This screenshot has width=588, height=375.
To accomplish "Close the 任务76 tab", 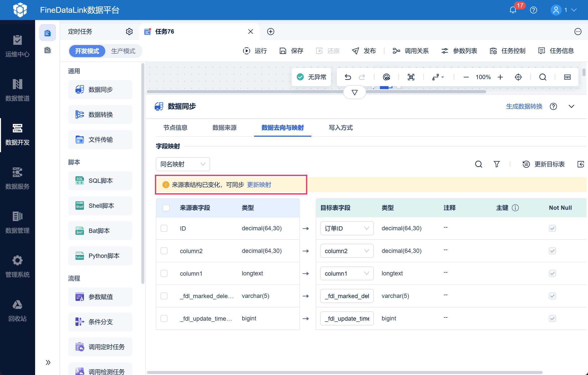I will (x=250, y=32).
